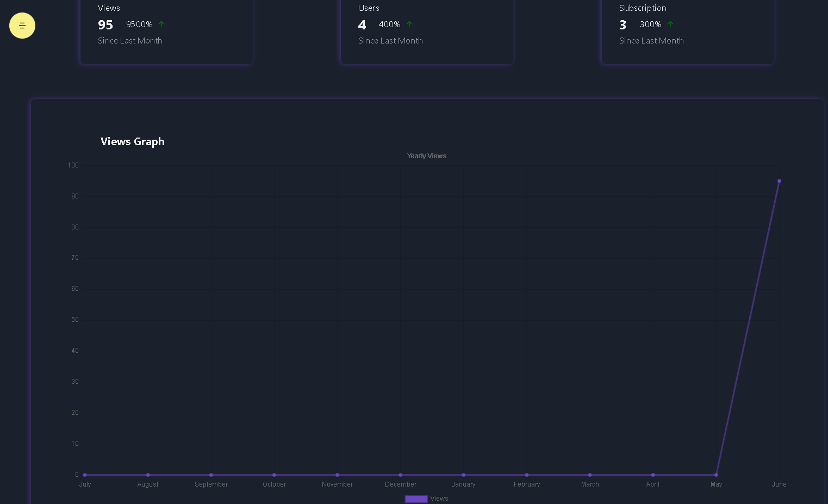The image size is (828, 504).
Task: Click the Since Last Month link under Views
Action: (130, 40)
